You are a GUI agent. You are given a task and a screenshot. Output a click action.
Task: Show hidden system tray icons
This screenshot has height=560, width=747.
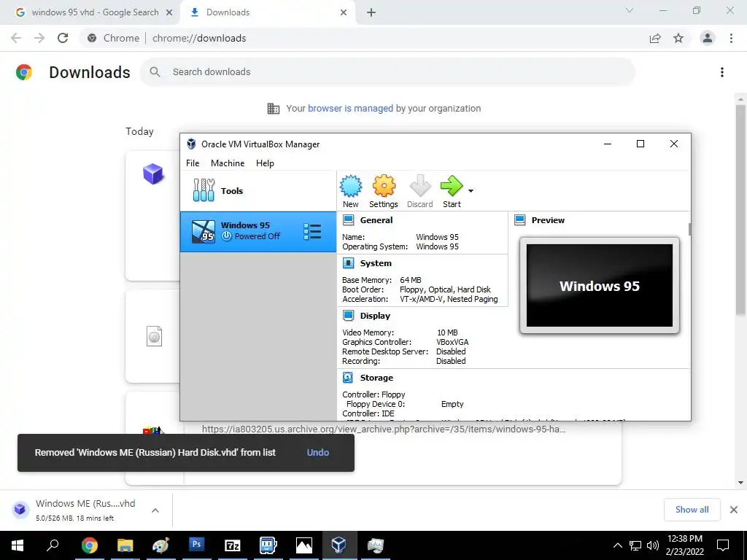point(617,545)
